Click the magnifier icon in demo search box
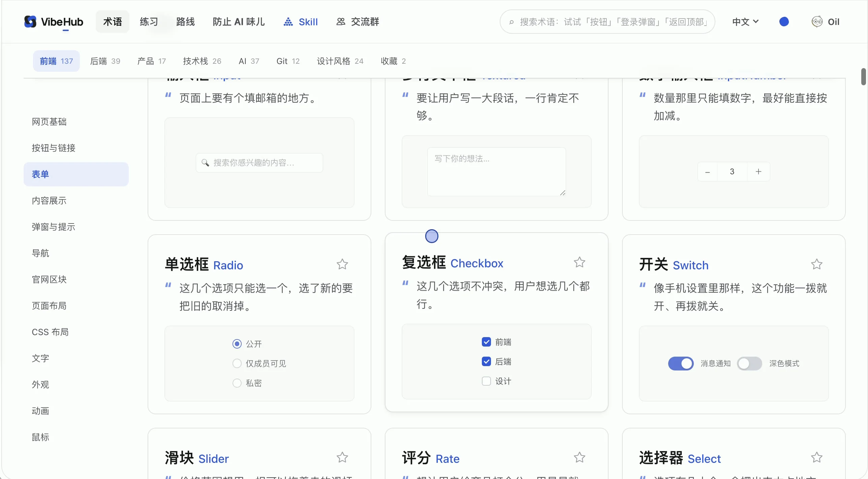The image size is (868, 479). pos(205,163)
